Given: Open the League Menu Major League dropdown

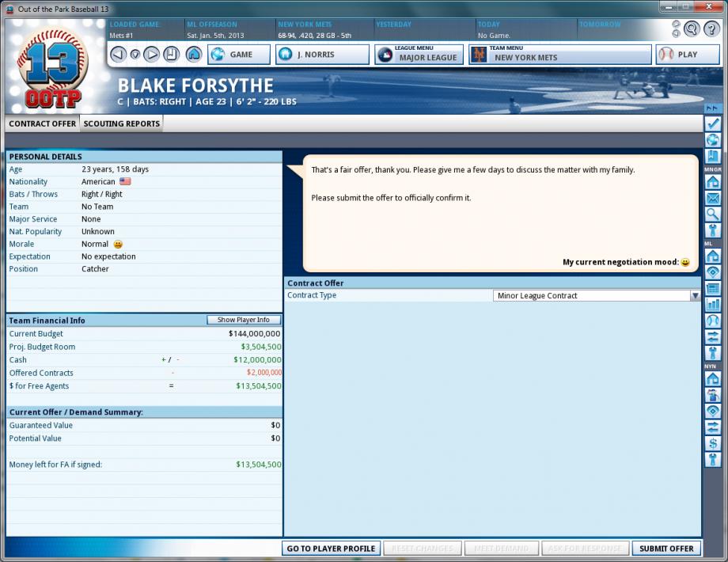Looking at the screenshot, I should (419, 55).
